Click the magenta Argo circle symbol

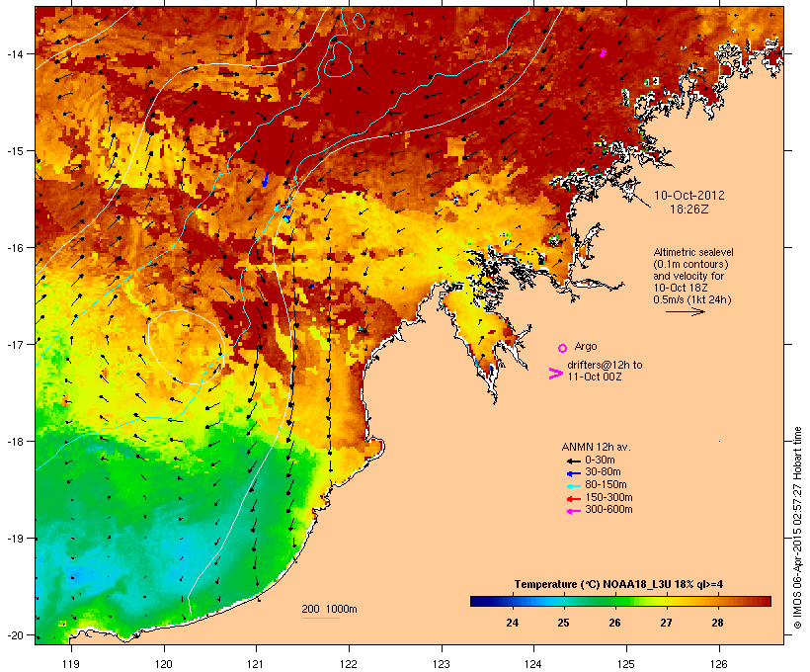pyautogui.click(x=562, y=348)
